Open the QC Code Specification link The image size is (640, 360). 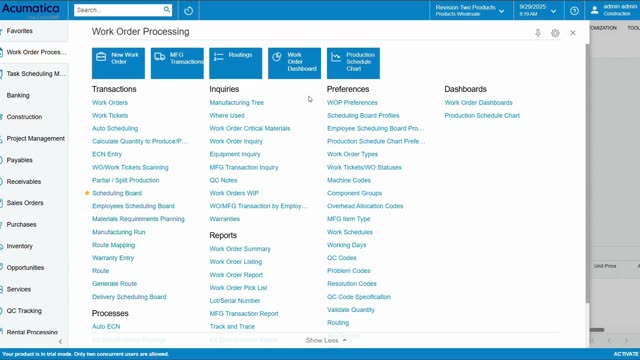359,297
